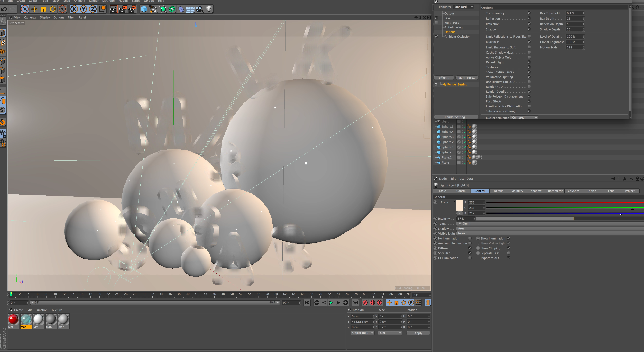Enable the Cache Shadow Maps checkbox
This screenshot has height=352, width=644.
(529, 52)
